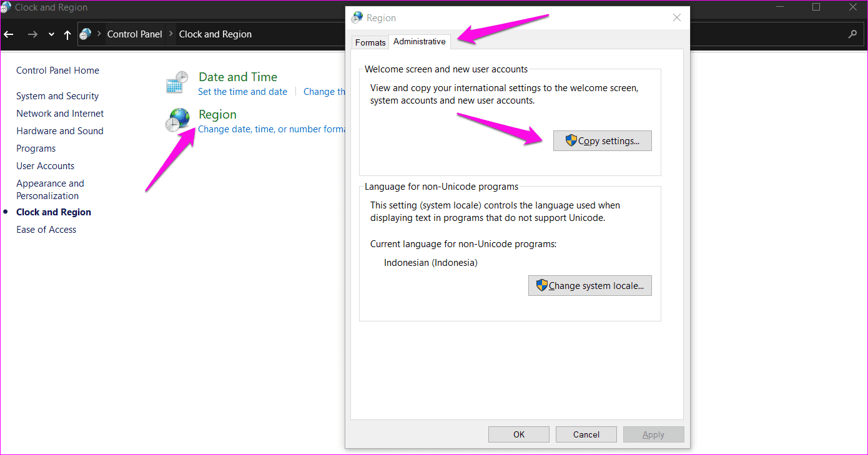Click Set the time and date link
The image size is (868, 455).
242,92
